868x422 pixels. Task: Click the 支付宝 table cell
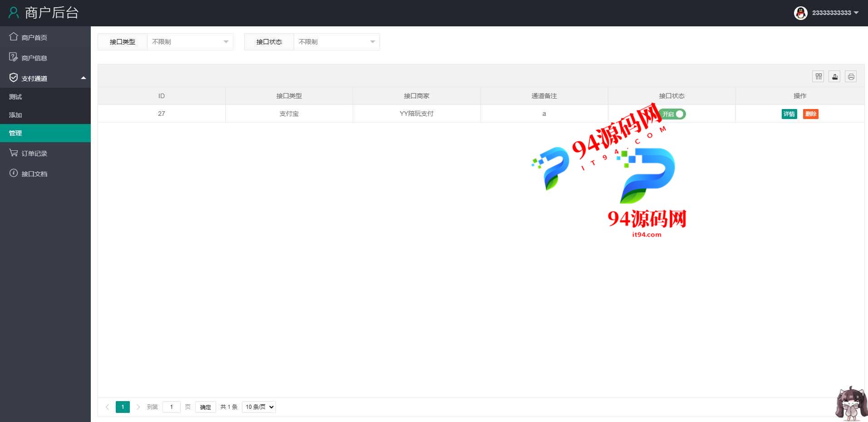point(289,114)
